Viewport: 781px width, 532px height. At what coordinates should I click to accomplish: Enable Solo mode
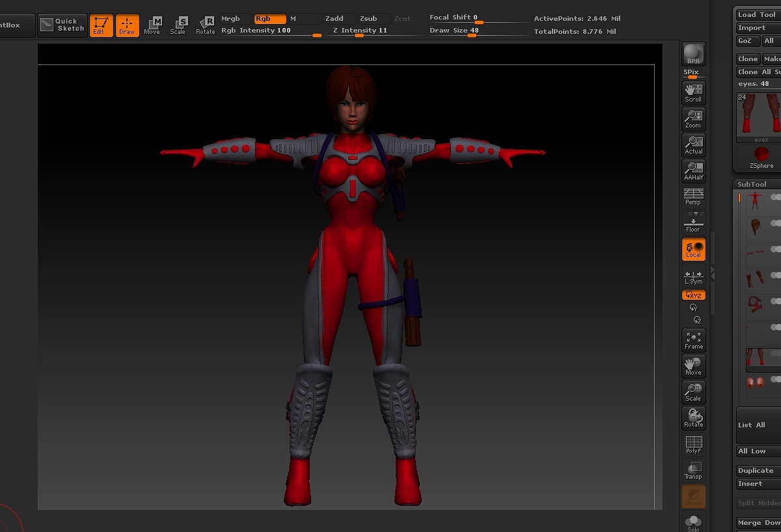pyautogui.click(x=693, y=522)
